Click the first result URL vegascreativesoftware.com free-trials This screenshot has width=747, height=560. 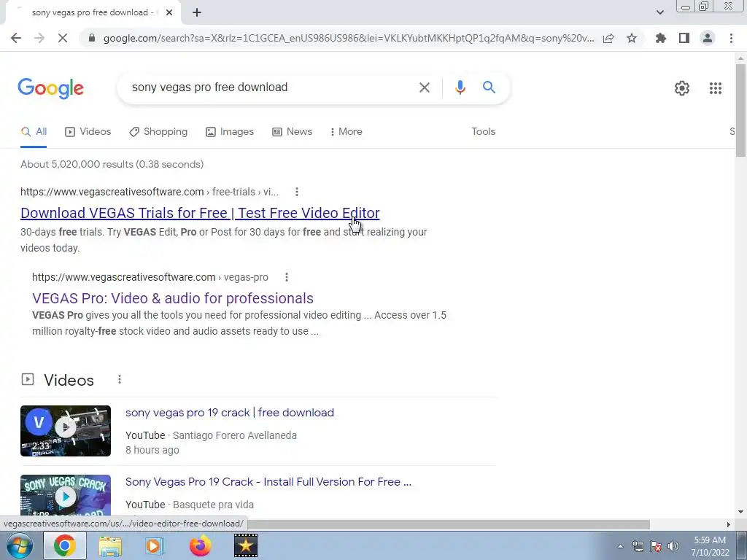[149, 192]
